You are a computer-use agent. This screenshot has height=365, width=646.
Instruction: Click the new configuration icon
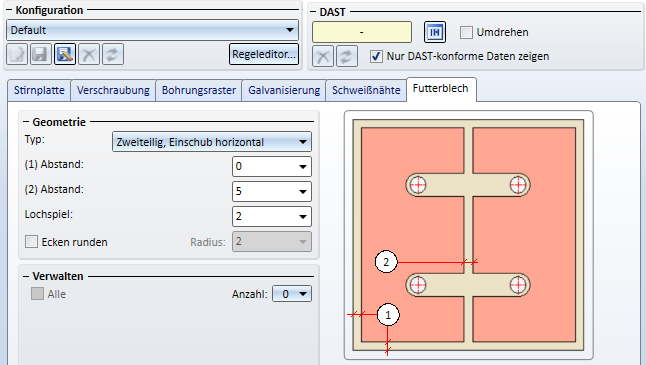click(17, 54)
